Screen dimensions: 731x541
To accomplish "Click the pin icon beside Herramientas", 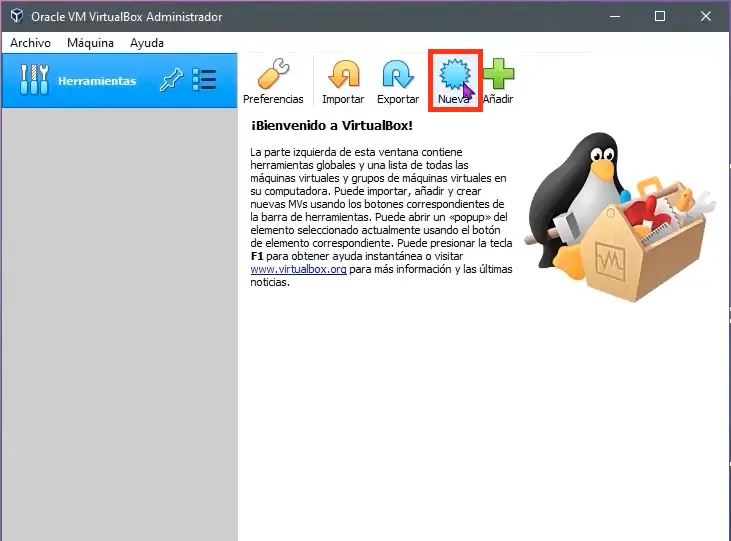I will tap(171, 80).
